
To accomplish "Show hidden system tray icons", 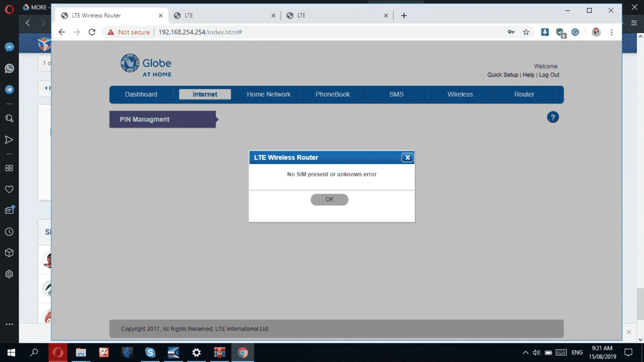I will click(525, 352).
